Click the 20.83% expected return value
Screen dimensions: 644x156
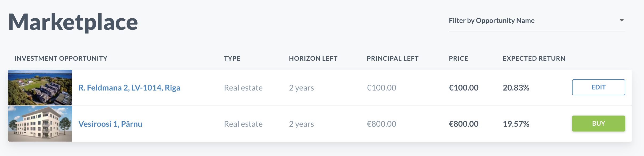point(516,88)
